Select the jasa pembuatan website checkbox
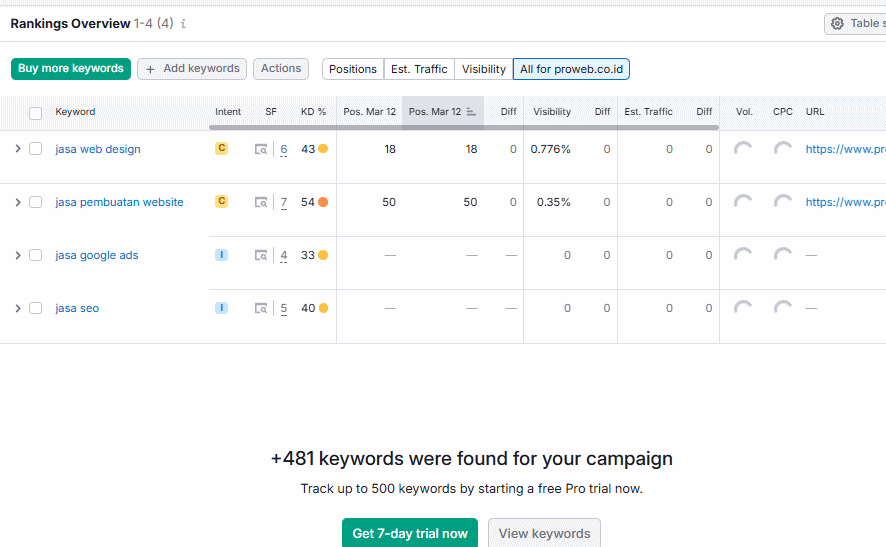This screenshot has height=547, width=886. coord(36,202)
